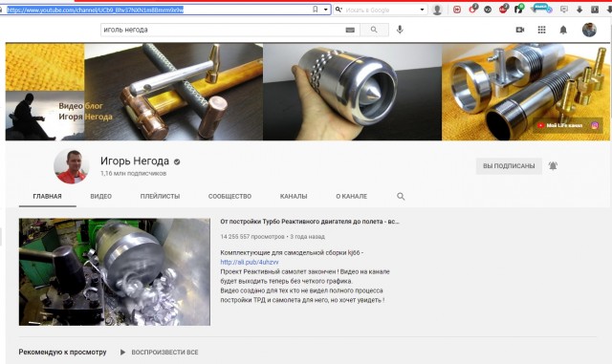
Task: Click the 'Видео блог Игоря Негода' banner text
Action: pos(85,111)
